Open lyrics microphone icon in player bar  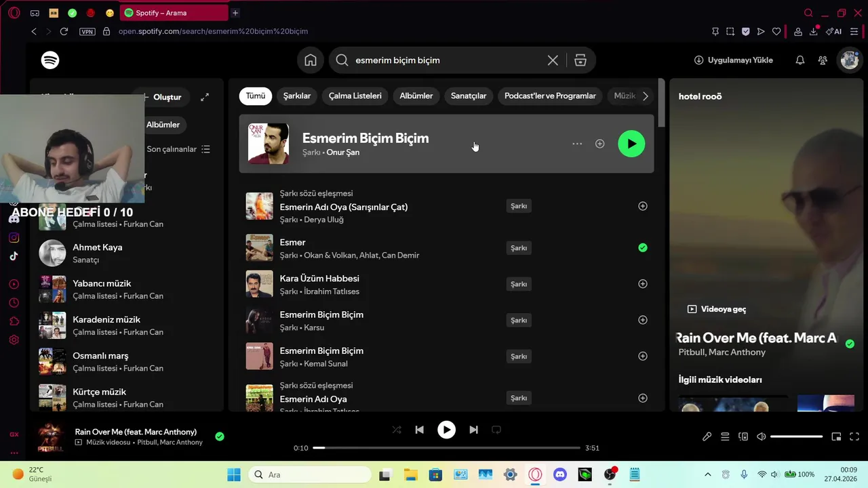(707, 436)
